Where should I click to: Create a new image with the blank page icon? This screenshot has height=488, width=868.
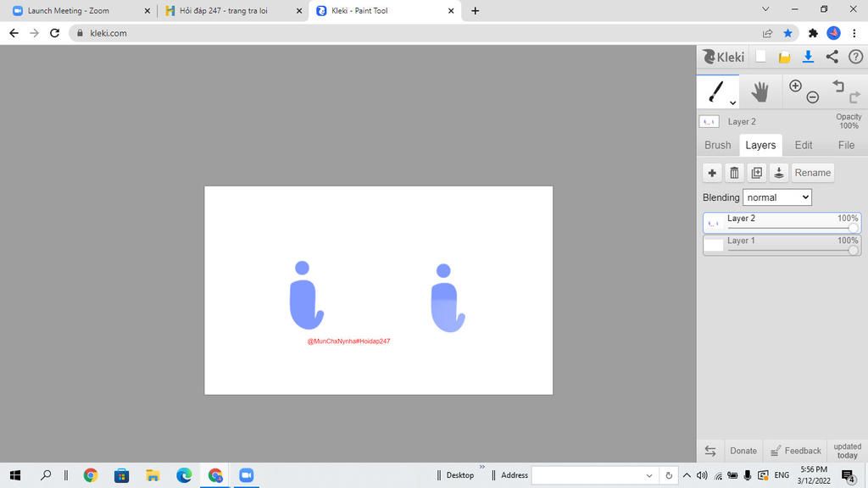761,57
